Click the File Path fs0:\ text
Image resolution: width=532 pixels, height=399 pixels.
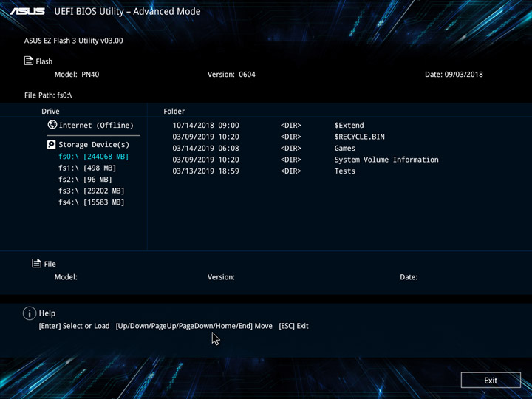(48, 95)
